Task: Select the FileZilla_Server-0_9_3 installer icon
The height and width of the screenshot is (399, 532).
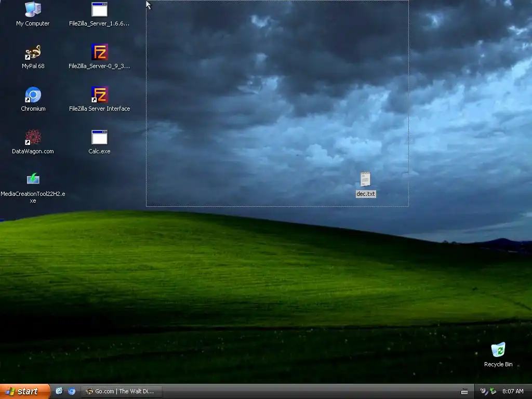Action: coord(99,52)
